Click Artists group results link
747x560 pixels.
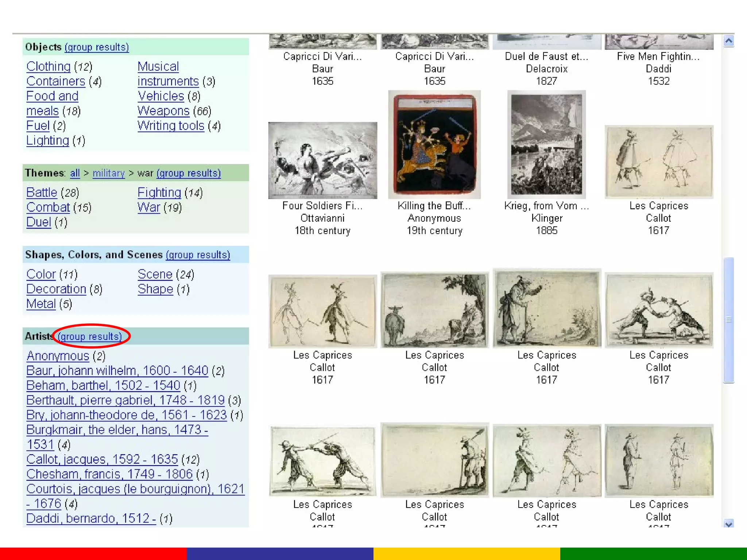[90, 336]
